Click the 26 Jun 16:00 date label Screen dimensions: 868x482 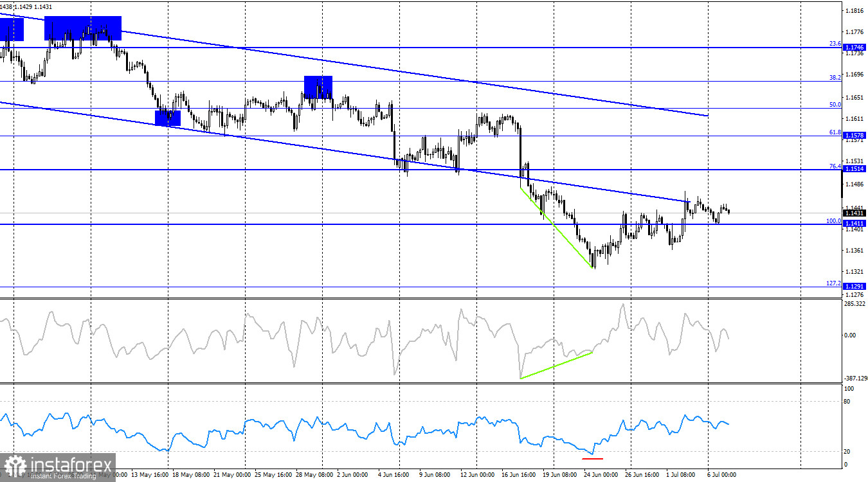(x=644, y=475)
